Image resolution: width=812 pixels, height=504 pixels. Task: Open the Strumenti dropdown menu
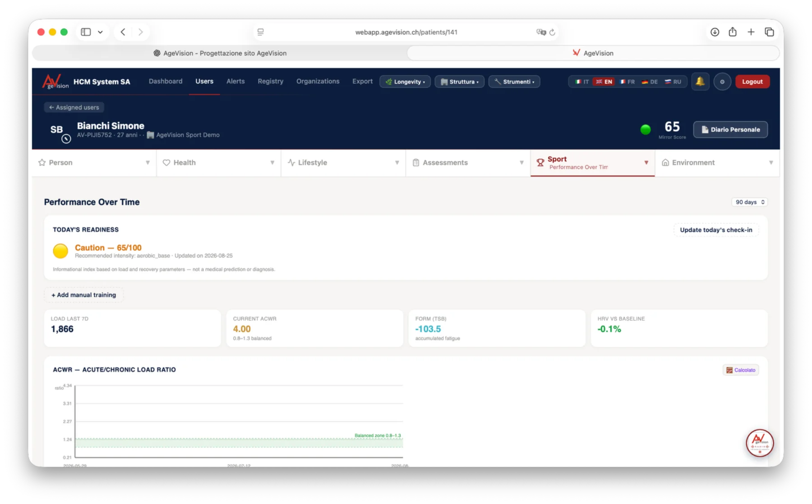pyautogui.click(x=514, y=82)
